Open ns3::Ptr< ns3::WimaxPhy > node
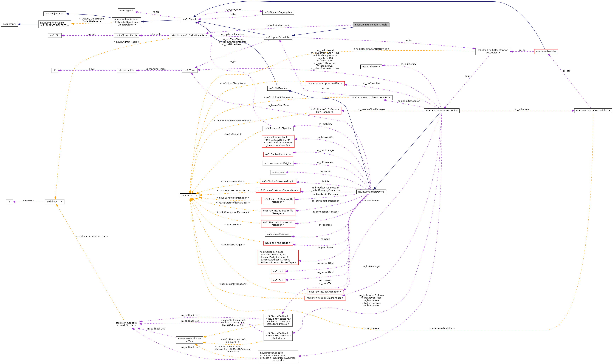 278,182
